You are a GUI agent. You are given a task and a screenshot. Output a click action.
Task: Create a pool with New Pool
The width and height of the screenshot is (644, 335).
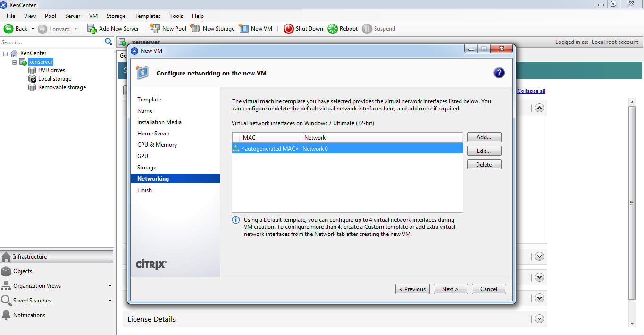tap(168, 29)
